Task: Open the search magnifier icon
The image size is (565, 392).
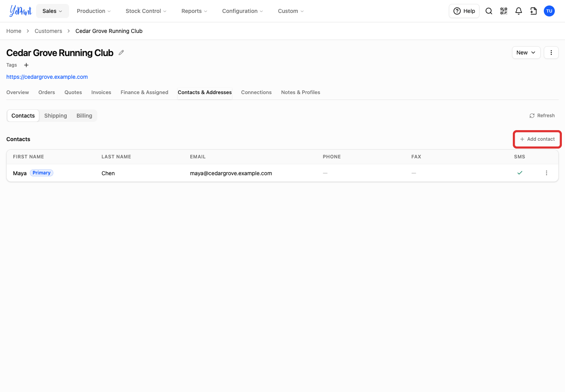Action: tap(489, 11)
